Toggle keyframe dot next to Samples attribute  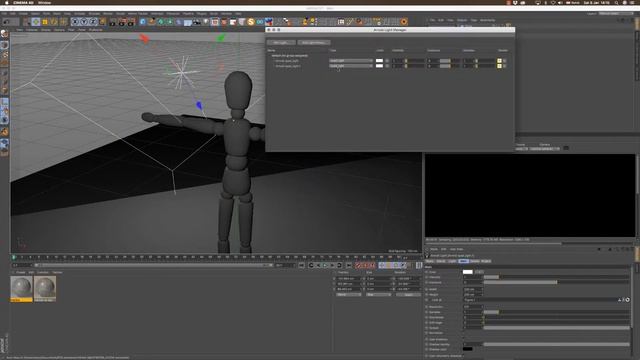tap(427, 312)
